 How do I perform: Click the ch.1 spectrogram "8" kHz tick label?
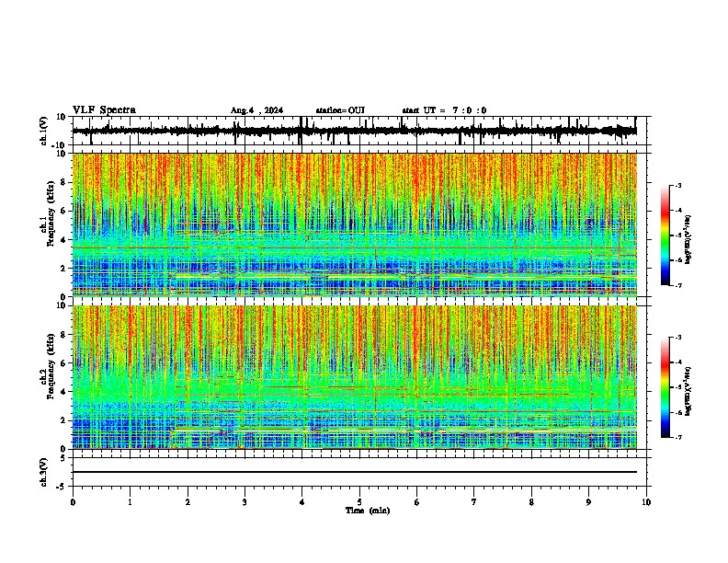64,182
